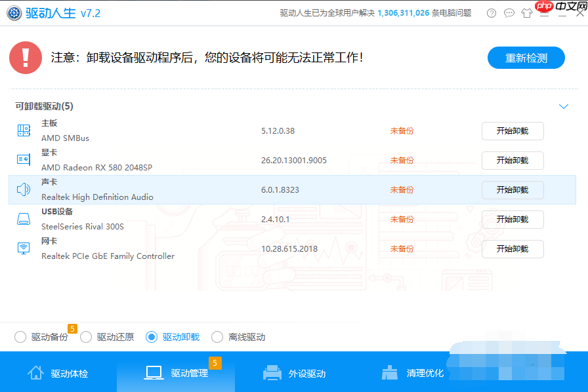Click version number 6.0.1.8323
Image resolution: width=588 pixels, height=392 pixels.
(280, 190)
